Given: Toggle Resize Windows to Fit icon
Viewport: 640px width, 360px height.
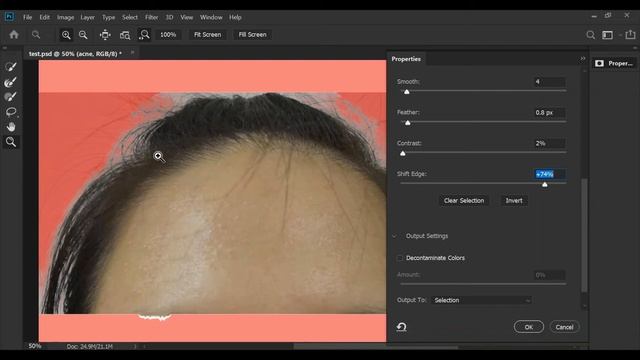Looking at the screenshot, I should pyautogui.click(x=105, y=35).
